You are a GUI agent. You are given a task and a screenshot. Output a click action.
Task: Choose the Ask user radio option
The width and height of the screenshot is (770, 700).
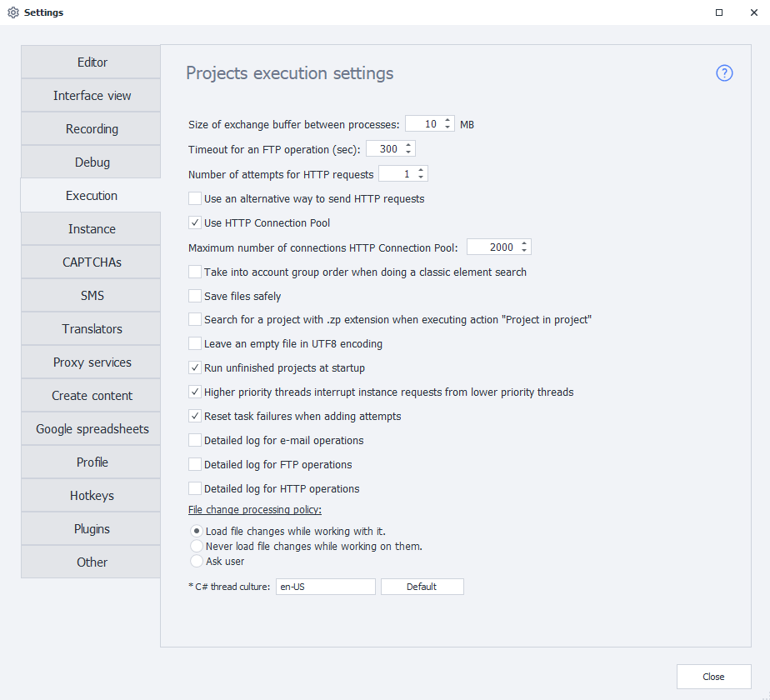197,562
